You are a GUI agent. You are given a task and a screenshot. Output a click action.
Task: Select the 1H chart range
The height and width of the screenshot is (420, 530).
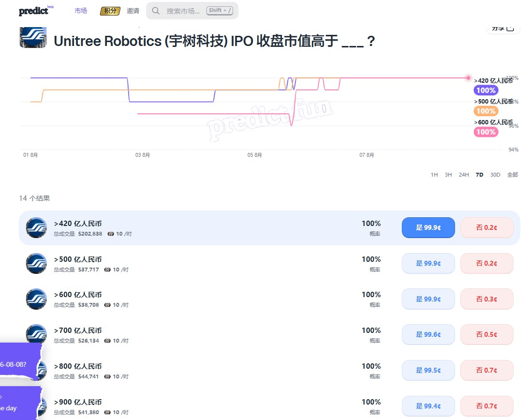click(x=434, y=175)
